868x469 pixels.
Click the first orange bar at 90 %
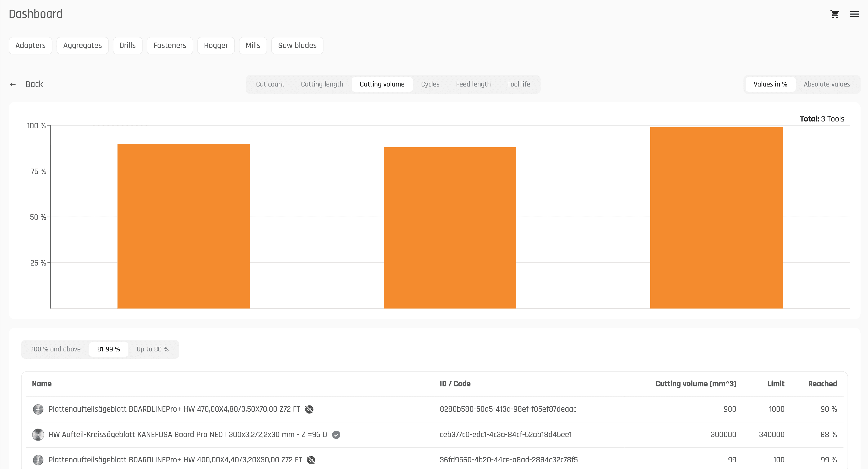click(184, 226)
